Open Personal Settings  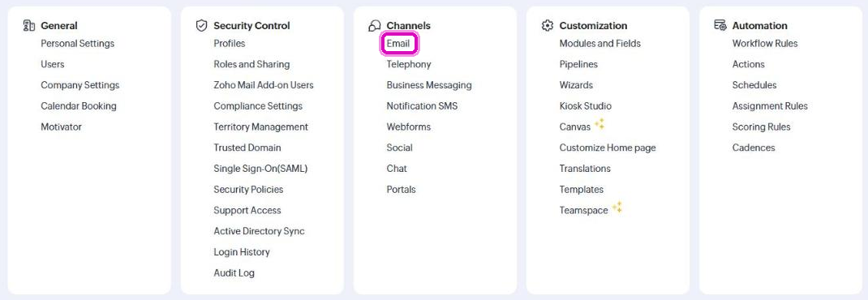point(78,43)
